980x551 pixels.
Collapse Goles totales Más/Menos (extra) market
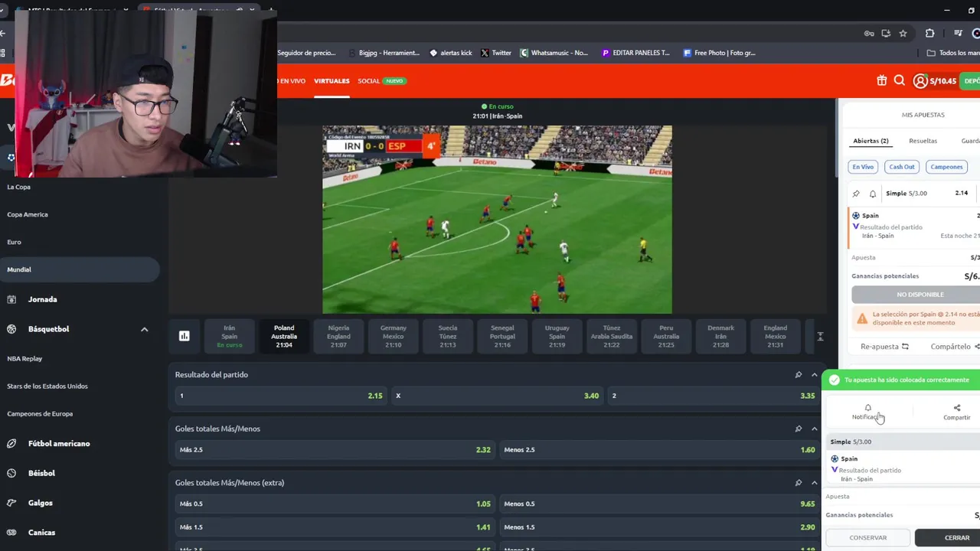814,483
